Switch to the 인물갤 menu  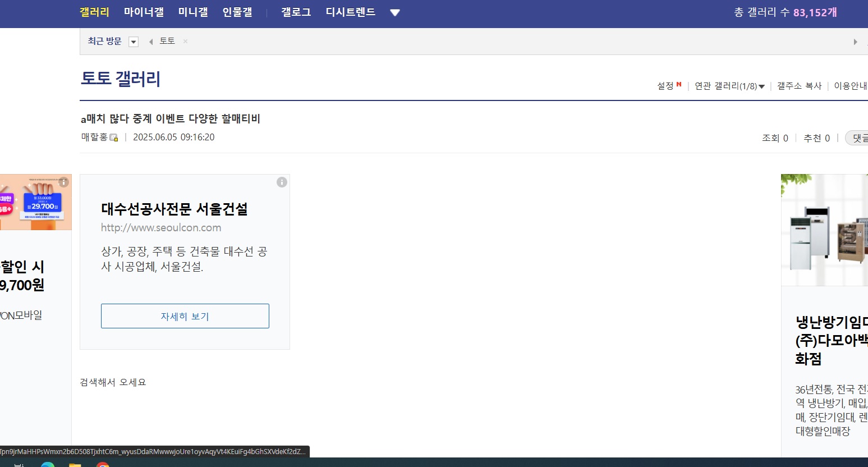(x=237, y=12)
